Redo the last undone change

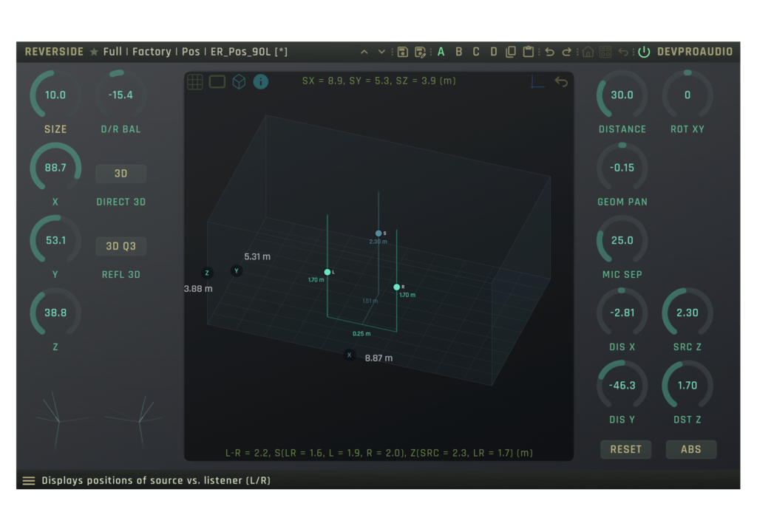click(x=567, y=52)
